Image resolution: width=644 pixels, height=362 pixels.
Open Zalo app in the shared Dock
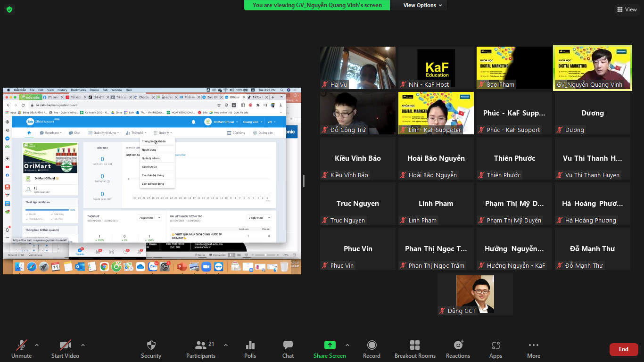[153, 267]
